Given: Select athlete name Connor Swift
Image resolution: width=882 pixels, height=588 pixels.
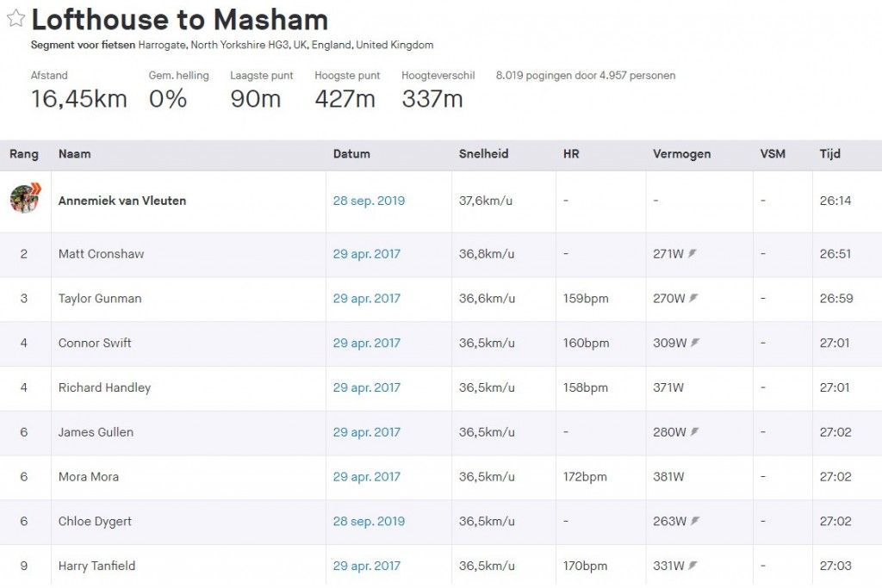Looking at the screenshot, I should click(95, 343).
